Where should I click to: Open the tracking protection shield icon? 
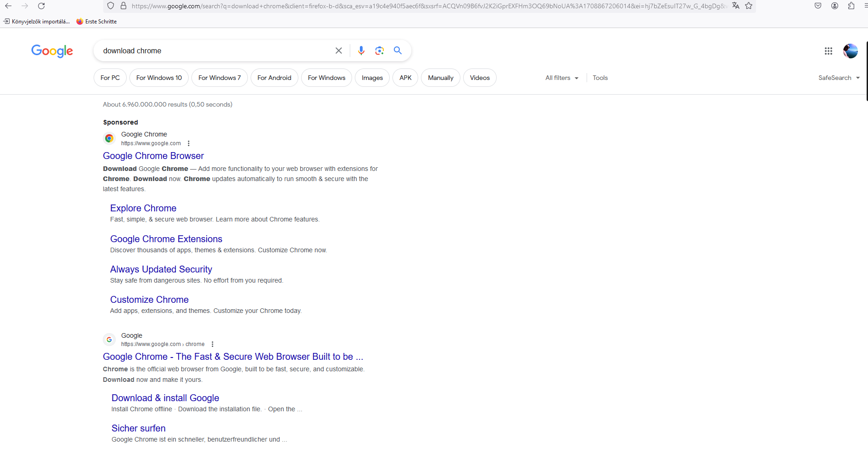[x=111, y=6]
